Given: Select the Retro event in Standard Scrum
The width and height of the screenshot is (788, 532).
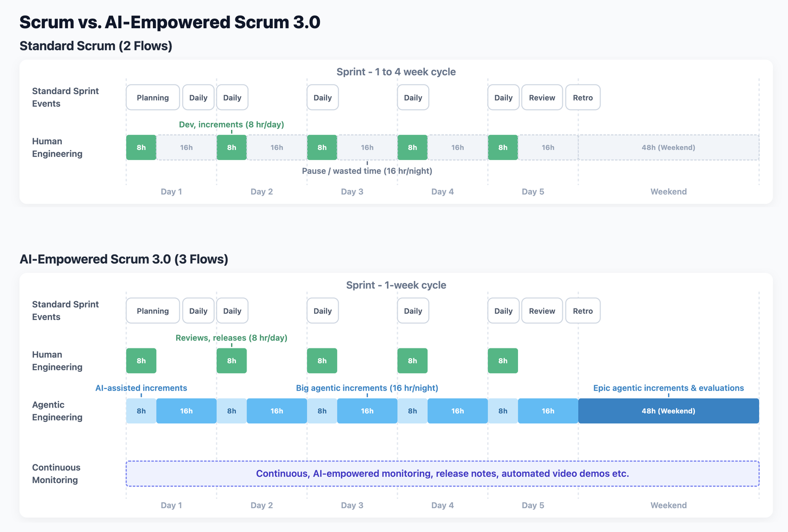Looking at the screenshot, I should pos(582,97).
